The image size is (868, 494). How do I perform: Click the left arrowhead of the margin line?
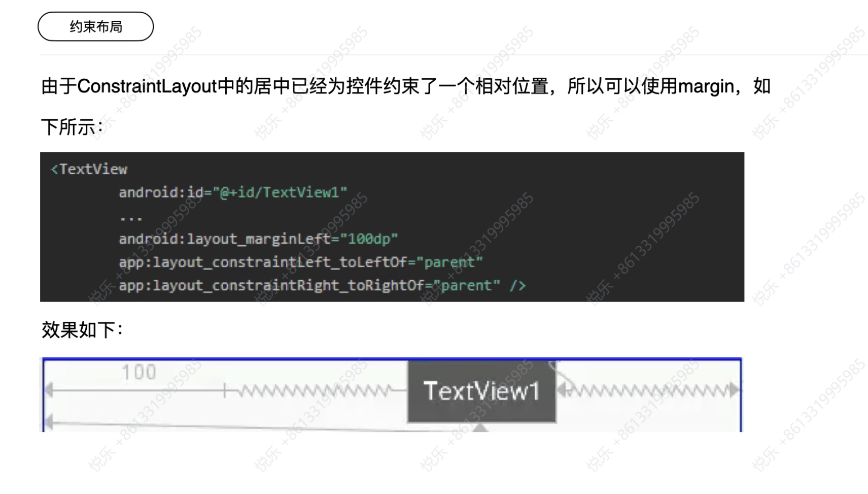49,390
